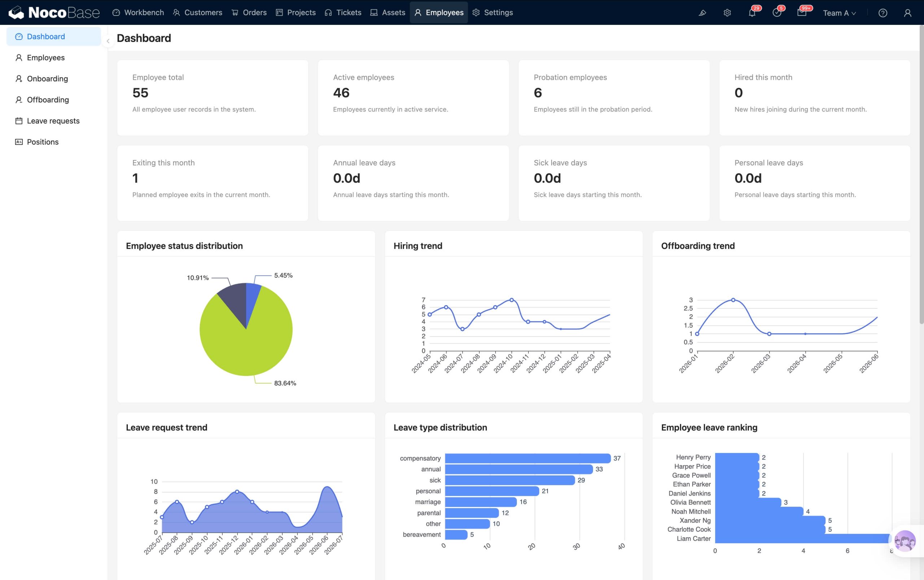The width and height of the screenshot is (924, 580).
Task: Click the Leave requests calendar icon
Action: pyautogui.click(x=19, y=121)
